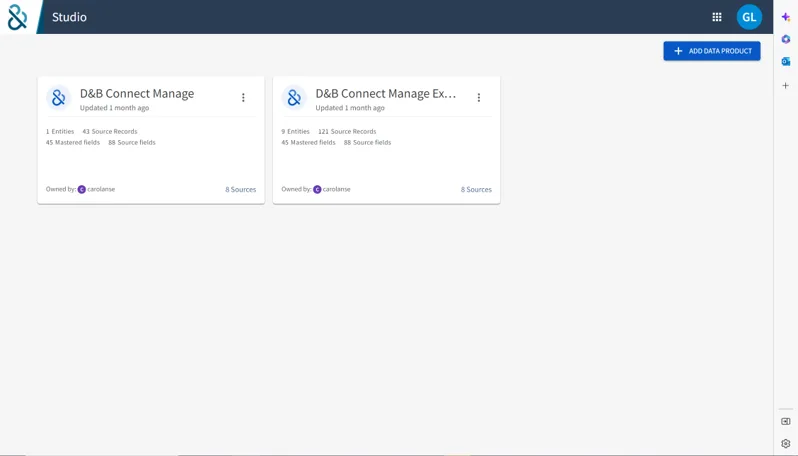Viewport: 798px width, 456px height.
Task: Open three-dot menu on D&B Connect Manage Ex… card
Action: click(x=479, y=97)
